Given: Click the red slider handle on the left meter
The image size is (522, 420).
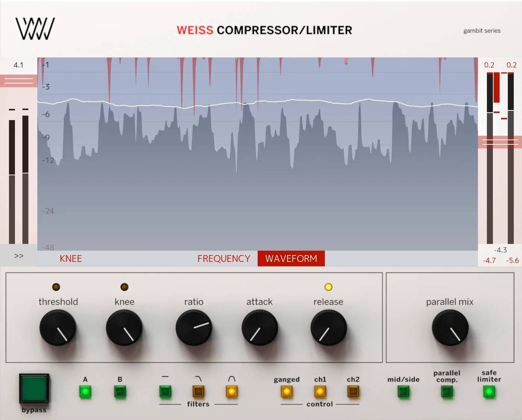Looking at the screenshot, I should (x=19, y=81).
